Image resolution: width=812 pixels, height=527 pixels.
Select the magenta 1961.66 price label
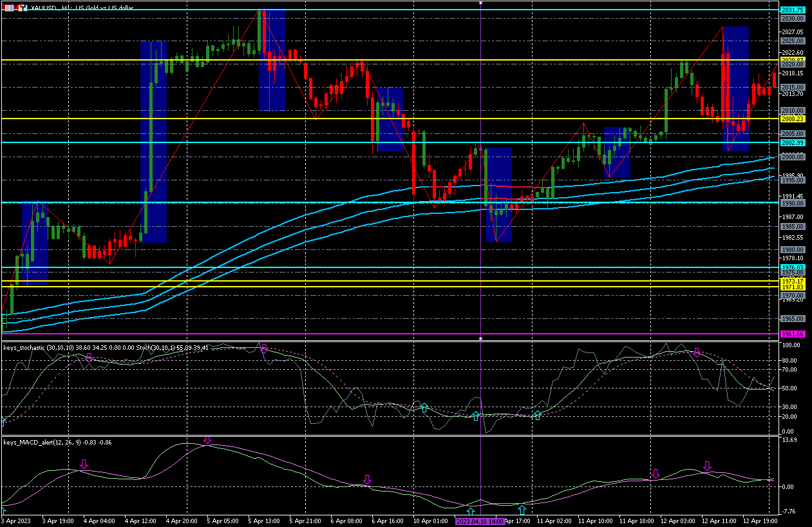click(791, 334)
